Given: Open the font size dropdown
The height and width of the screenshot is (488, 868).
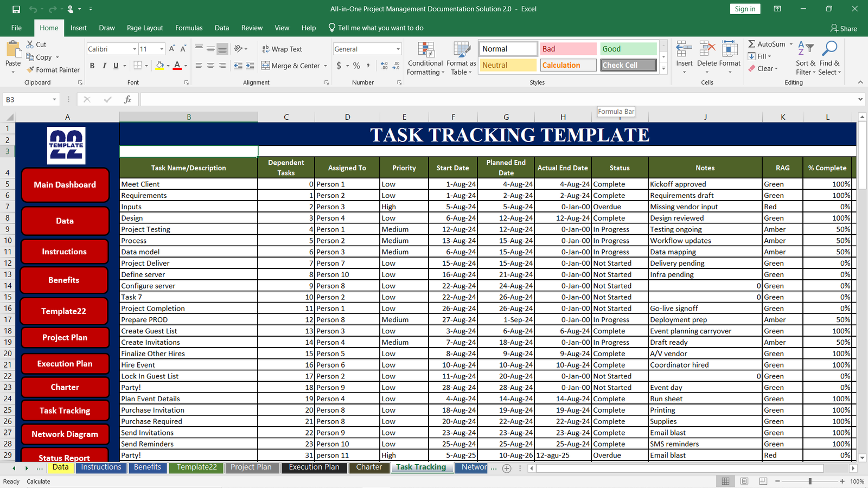Looking at the screenshot, I should pyautogui.click(x=162, y=49).
